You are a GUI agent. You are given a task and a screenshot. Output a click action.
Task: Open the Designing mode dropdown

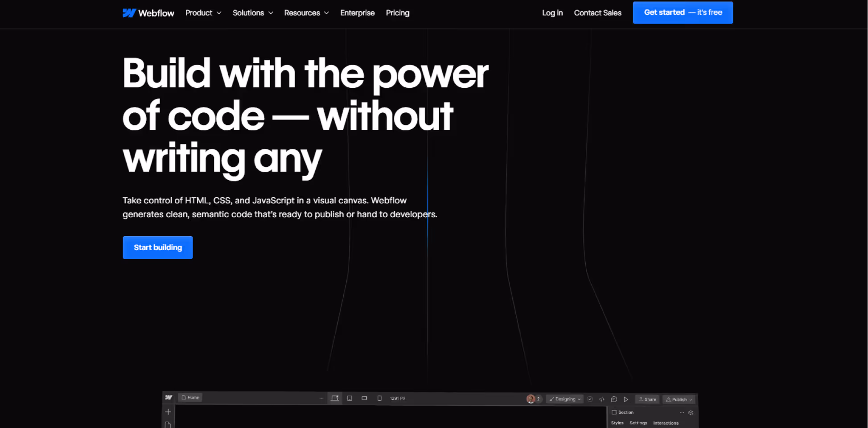coord(565,399)
